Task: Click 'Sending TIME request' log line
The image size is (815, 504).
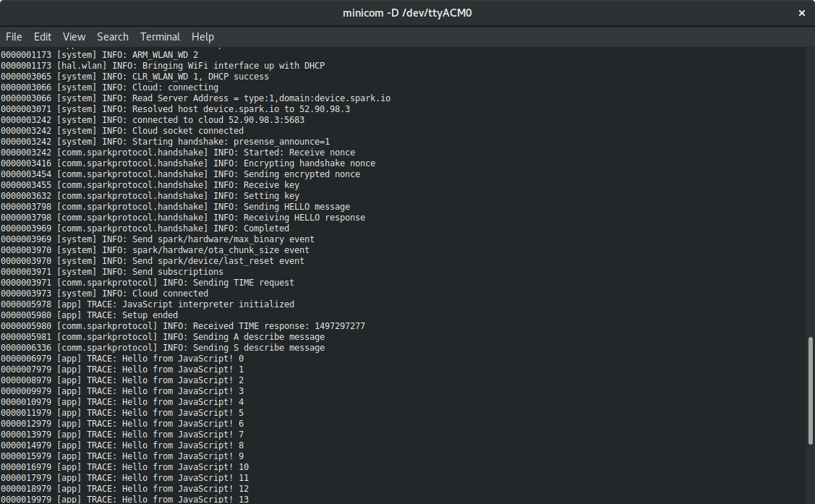Action: tap(148, 283)
